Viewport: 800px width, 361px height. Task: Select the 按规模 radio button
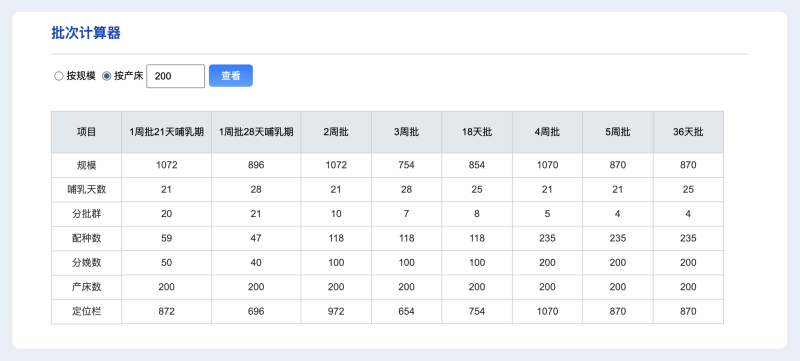tap(59, 76)
